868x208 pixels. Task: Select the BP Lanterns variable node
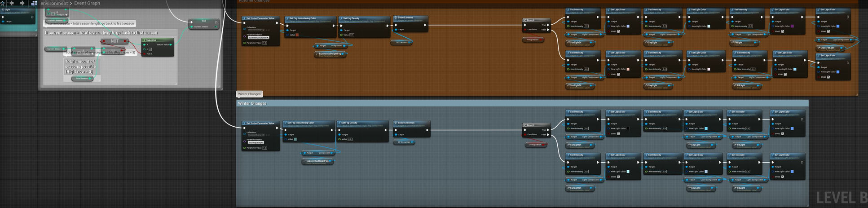click(401, 42)
